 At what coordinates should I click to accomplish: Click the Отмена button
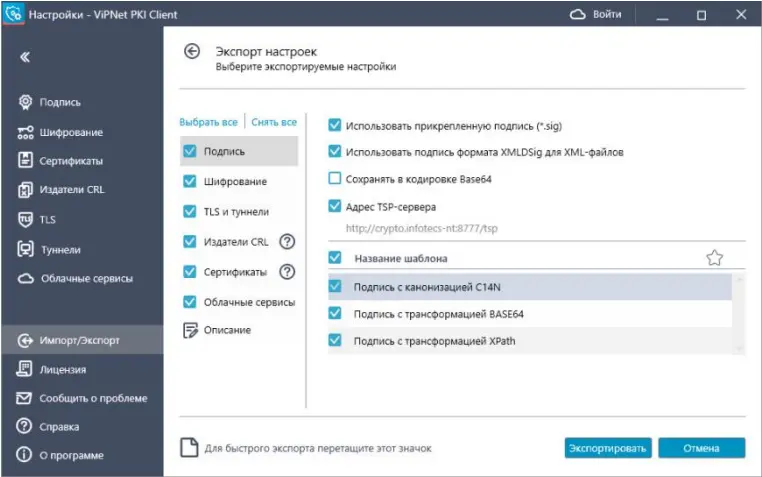pos(701,448)
